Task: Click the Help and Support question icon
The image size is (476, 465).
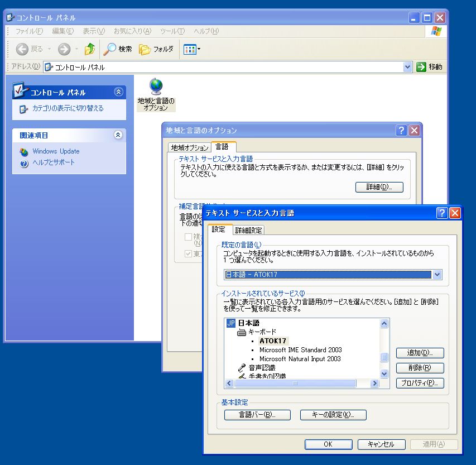Action: [x=24, y=164]
